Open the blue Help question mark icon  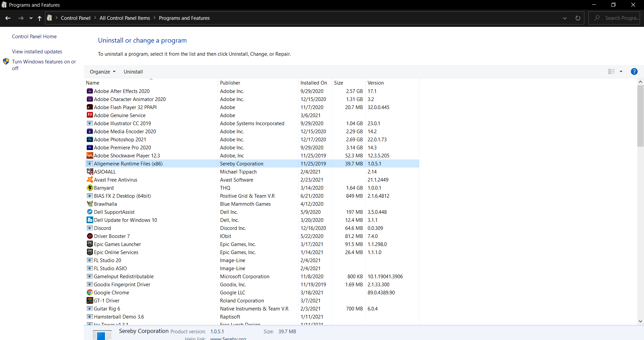634,71
